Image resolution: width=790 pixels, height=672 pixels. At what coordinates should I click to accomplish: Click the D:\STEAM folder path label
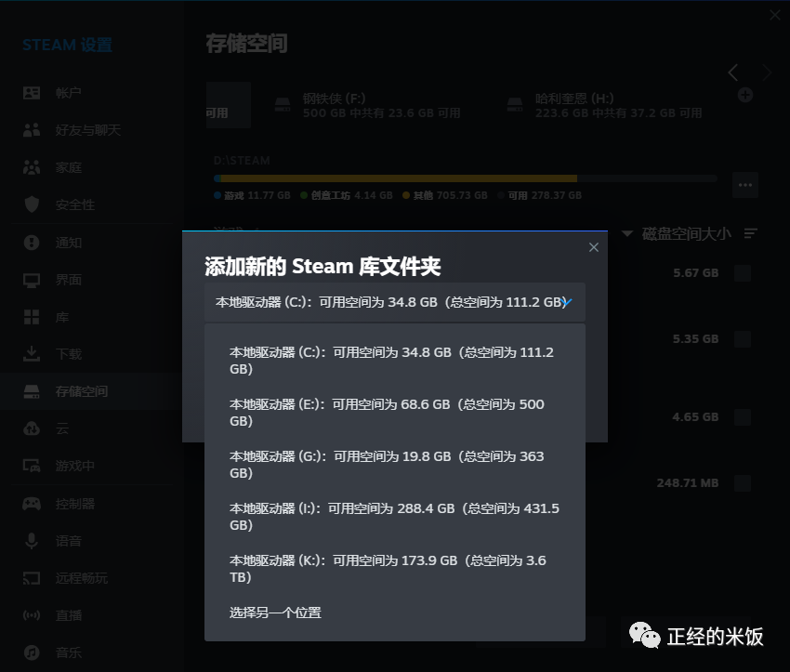[242, 161]
